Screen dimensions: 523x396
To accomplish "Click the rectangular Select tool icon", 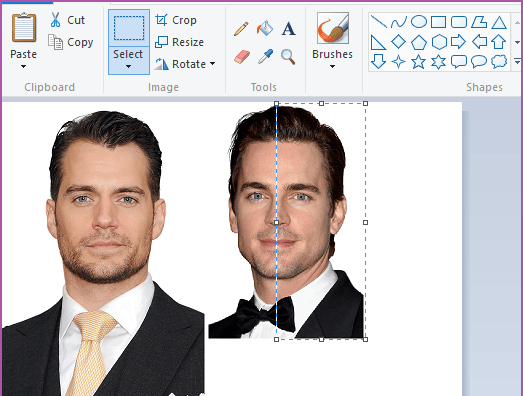I will (129, 28).
